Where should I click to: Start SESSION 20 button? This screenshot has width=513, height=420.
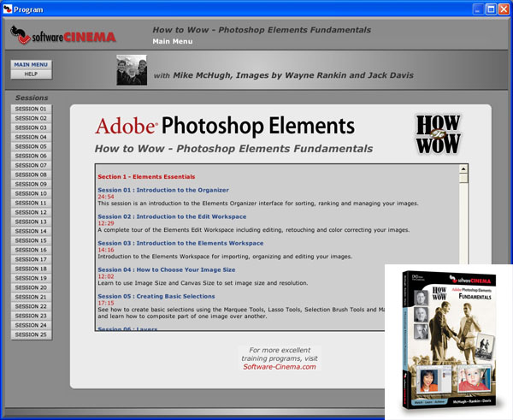pos(31,287)
